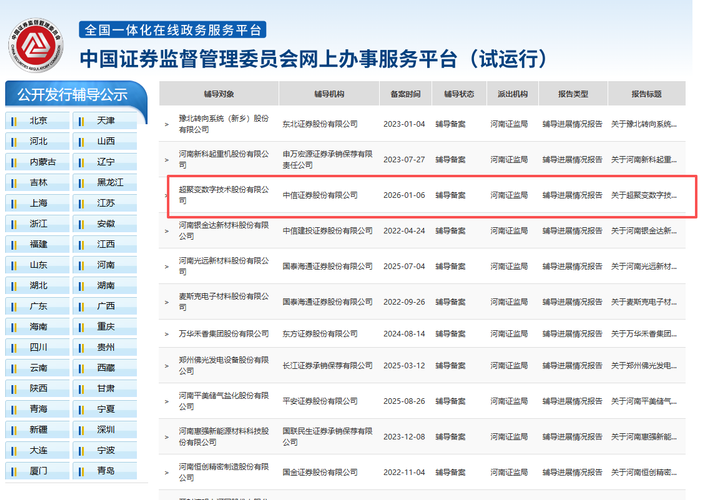Screen dimensions: 727x500
Task: Select 贵州 region
Action: (105, 347)
